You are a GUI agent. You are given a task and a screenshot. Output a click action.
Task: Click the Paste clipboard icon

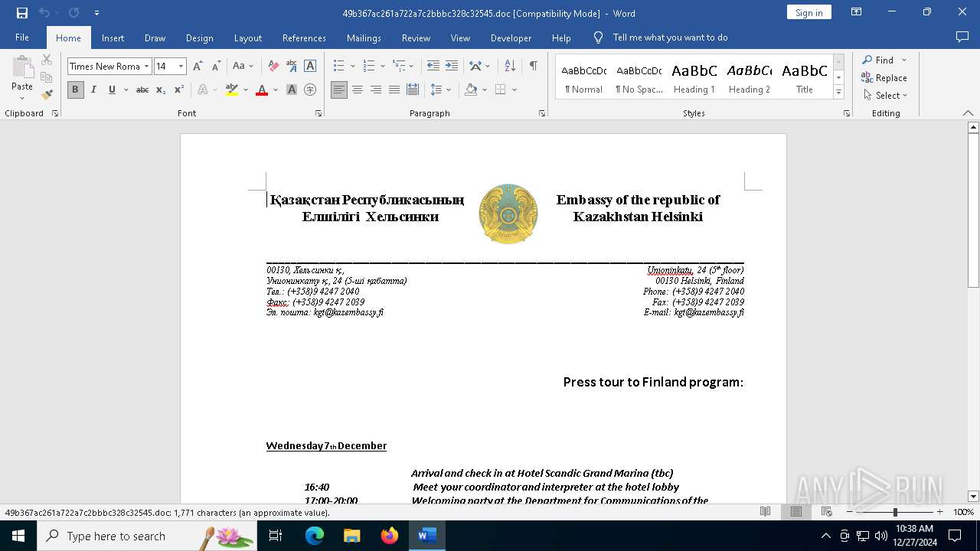pos(22,67)
